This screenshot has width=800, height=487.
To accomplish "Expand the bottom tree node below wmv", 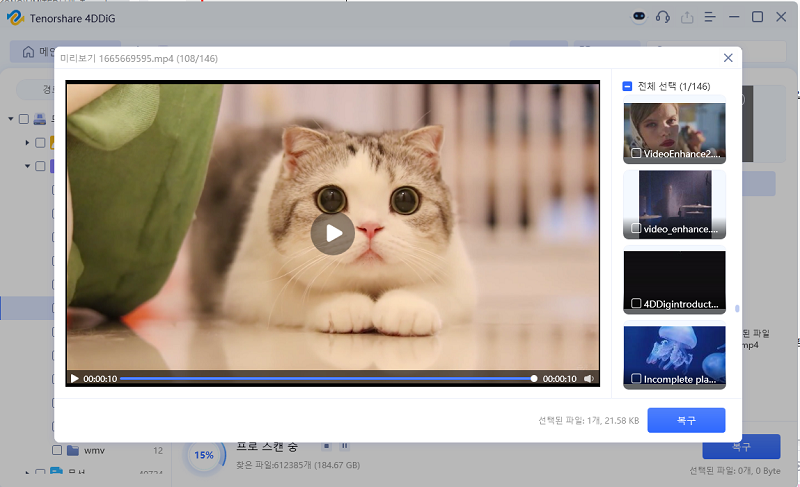I will coord(28,472).
